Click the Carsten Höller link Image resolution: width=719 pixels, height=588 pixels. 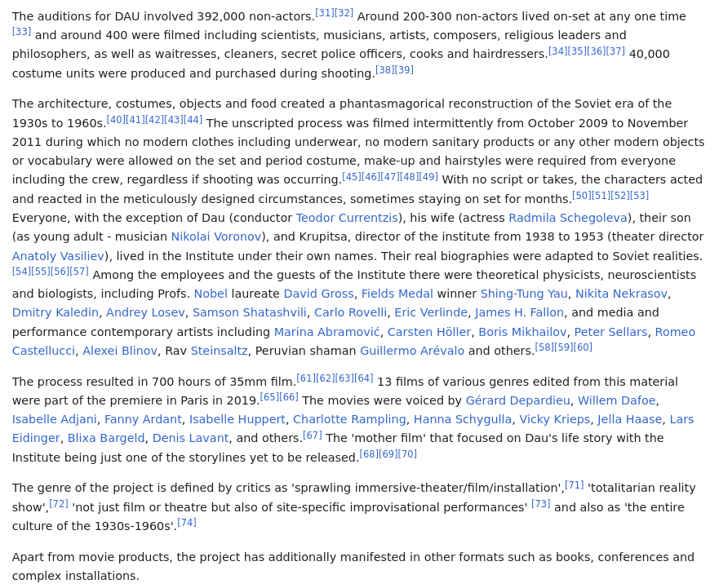click(429, 332)
